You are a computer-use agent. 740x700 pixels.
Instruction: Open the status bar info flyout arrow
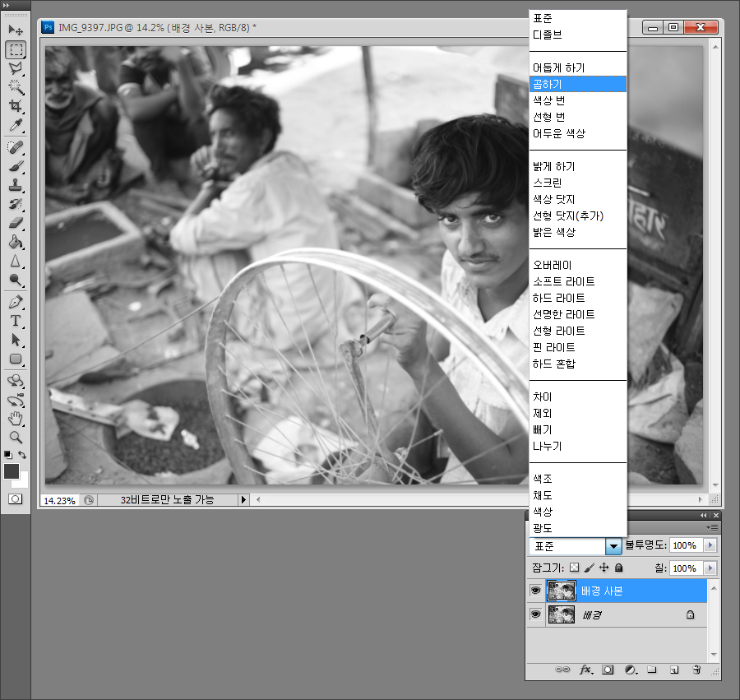243,499
